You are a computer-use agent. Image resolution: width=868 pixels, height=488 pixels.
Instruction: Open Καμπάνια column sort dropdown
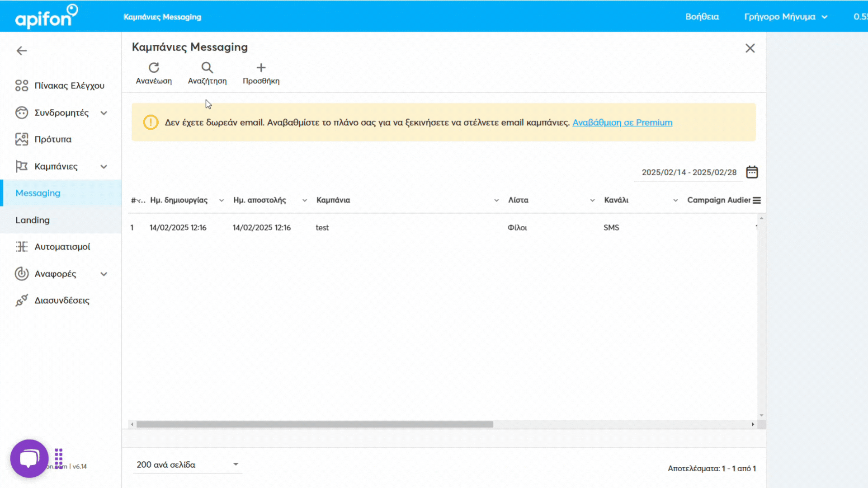pos(496,200)
